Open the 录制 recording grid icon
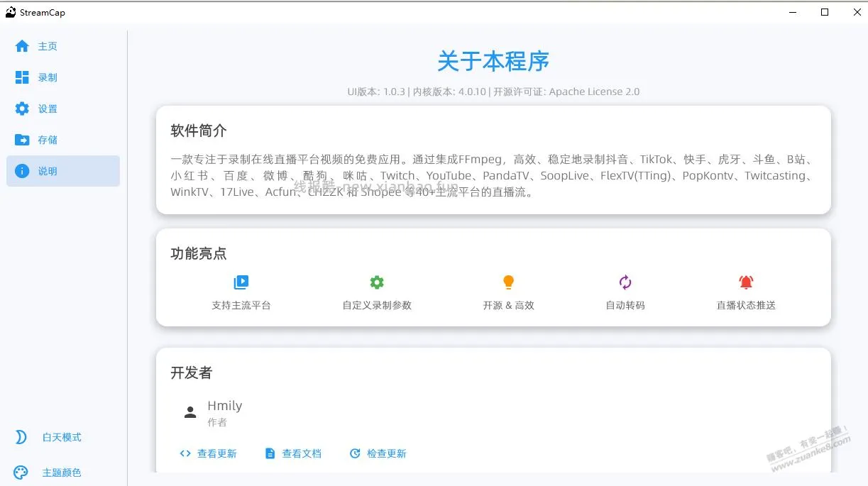The width and height of the screenshot is (868, 486). click(x=22, y=77)
